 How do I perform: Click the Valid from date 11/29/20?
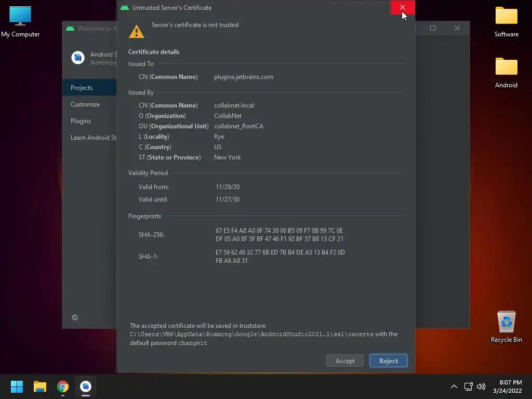(228, 187)
